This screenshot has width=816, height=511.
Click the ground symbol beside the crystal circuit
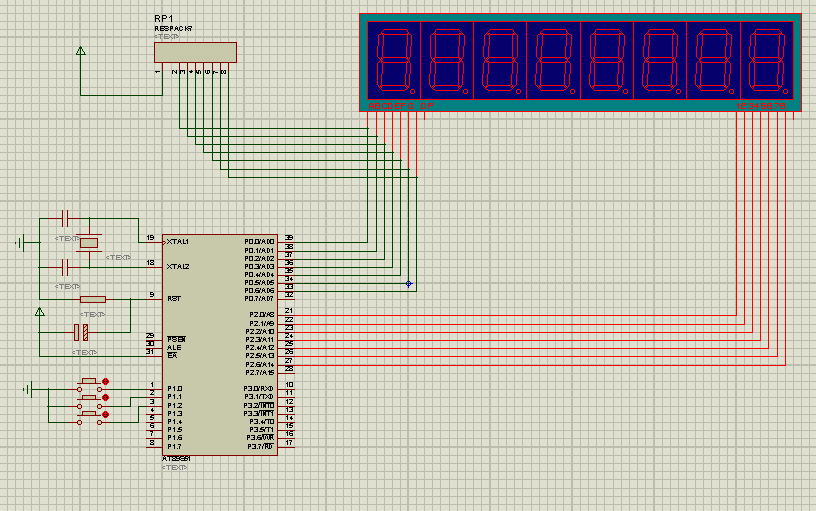[x=20, y=242]
